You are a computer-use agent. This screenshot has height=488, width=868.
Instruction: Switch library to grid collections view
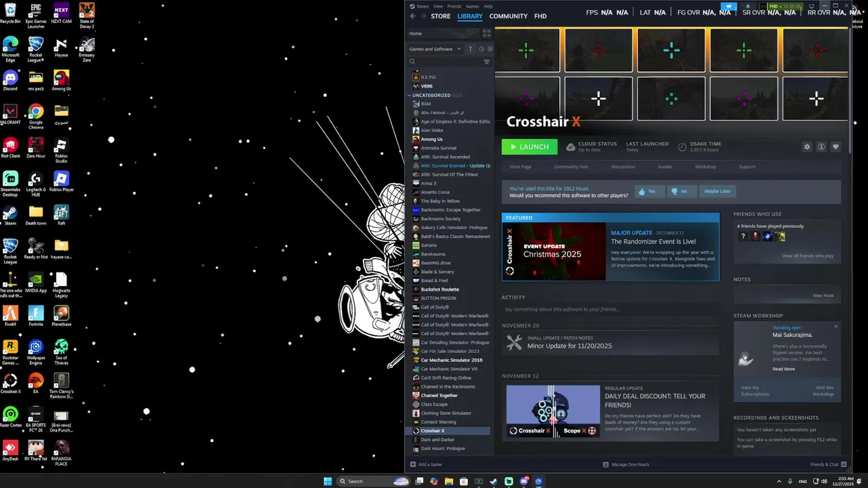point(486,33)
